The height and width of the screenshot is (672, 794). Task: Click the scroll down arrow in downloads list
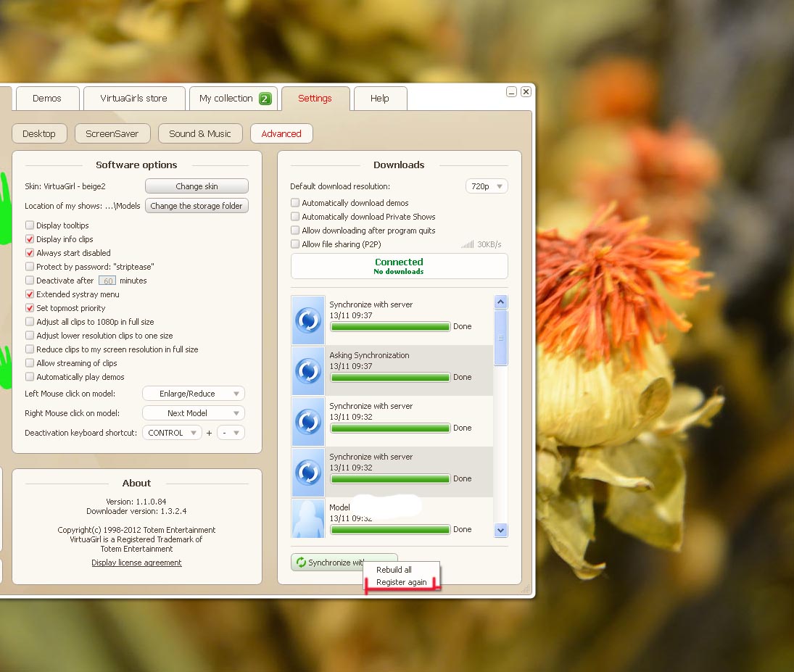[500, 530]
